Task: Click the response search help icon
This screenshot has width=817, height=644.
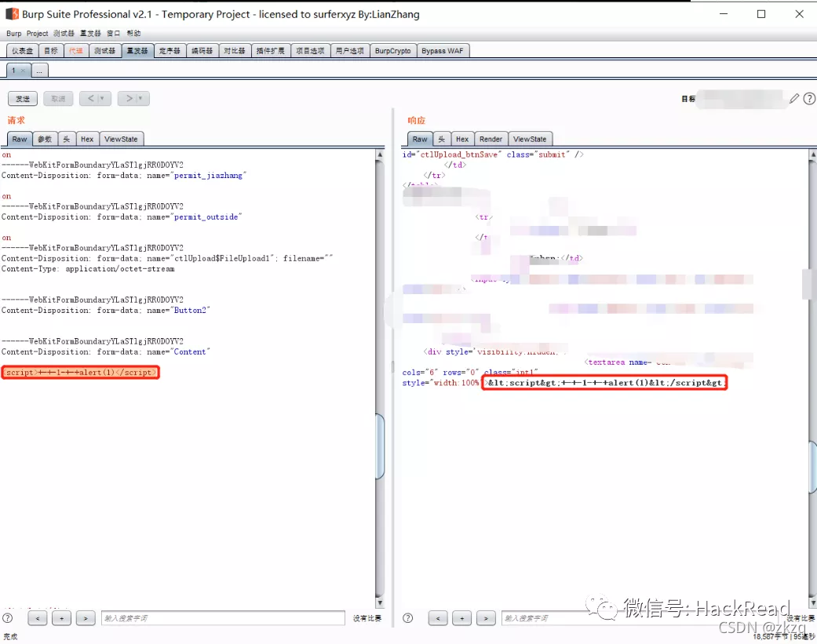Action: pos(408,618)
